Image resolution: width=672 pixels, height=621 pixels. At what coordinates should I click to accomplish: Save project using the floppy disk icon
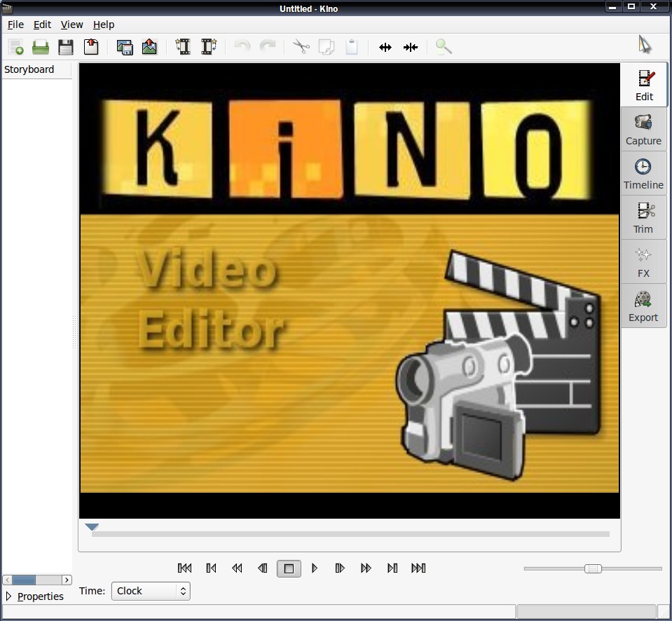pos(66,47)
